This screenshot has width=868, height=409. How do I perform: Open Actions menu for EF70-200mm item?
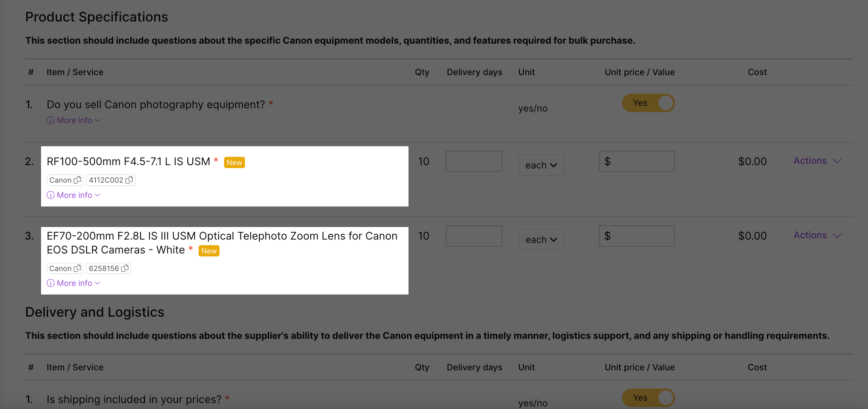[x=817, y=235]
